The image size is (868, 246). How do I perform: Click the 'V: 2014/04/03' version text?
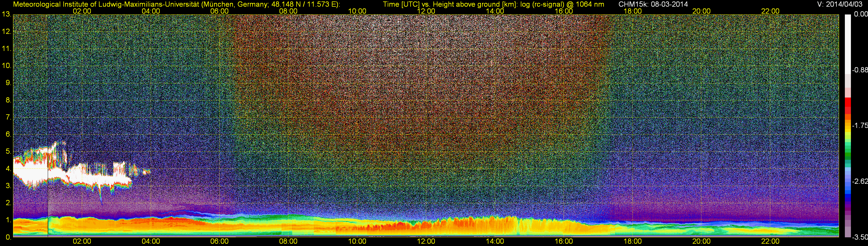coord(839,4)
